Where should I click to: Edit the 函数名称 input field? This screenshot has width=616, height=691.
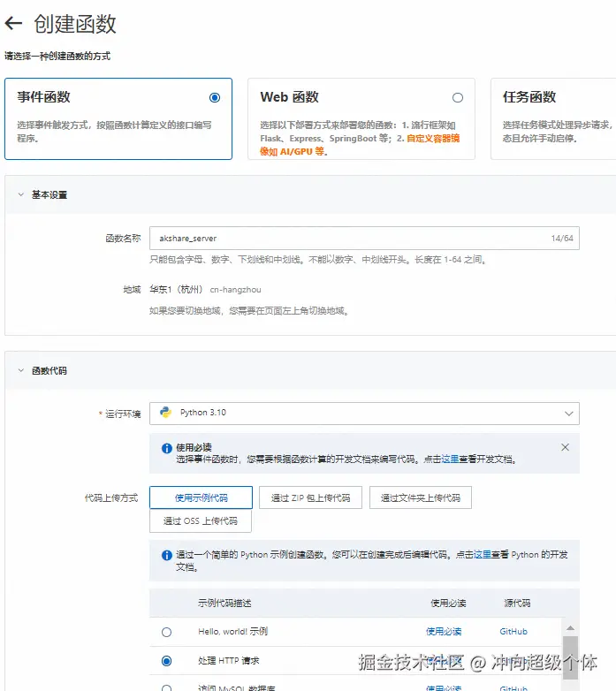click(364, 238)
